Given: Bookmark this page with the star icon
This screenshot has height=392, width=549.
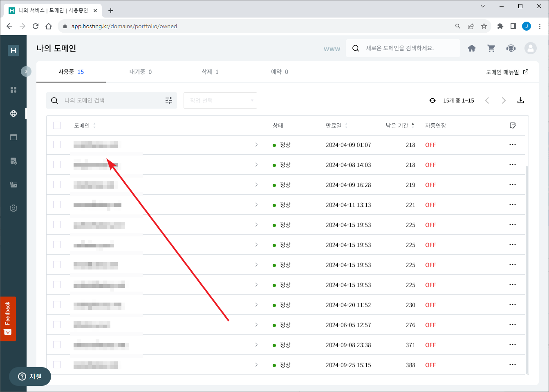Looking at the screenshot, I should tap(484, 26).
